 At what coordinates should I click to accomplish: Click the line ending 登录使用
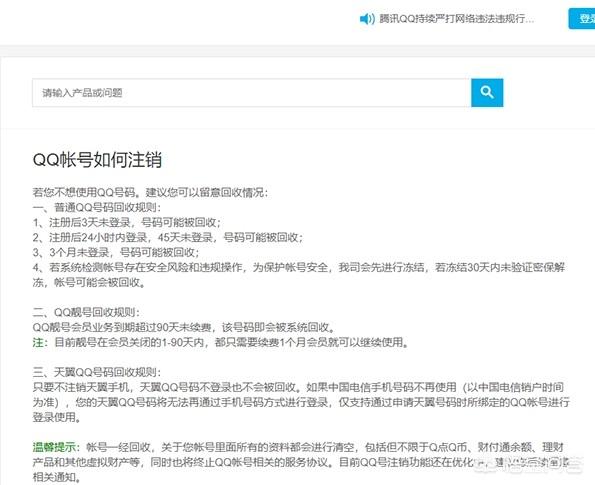(57, 417)
